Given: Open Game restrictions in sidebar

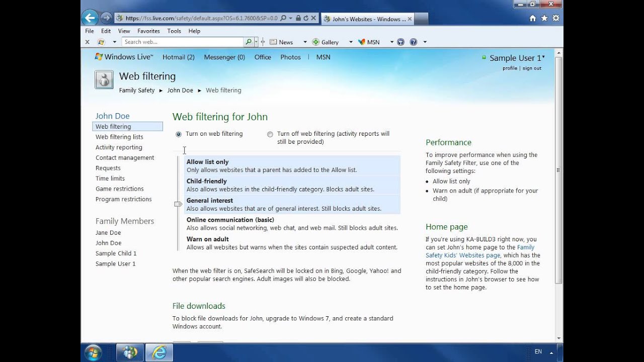Looking at the screenshot, I should point(120,189).
